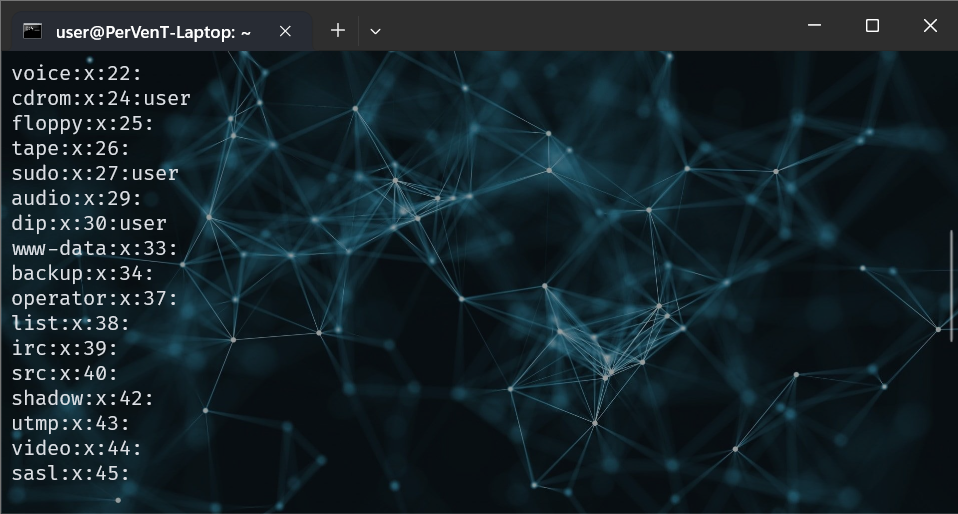This screenshot has width=958, height=514.
Task: Click the vertical scrollbar thumb
Action: [952, 285]
